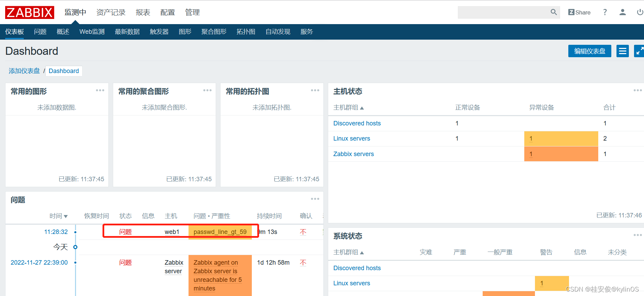Focus the top search input field
The image size is (644, 296).
pyautogui.click(x=504, y=12)
